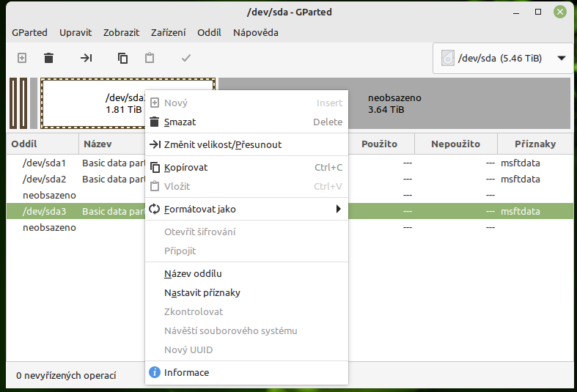
Task: Click the resize/move arrow toolbar icon
Action: 86,58
